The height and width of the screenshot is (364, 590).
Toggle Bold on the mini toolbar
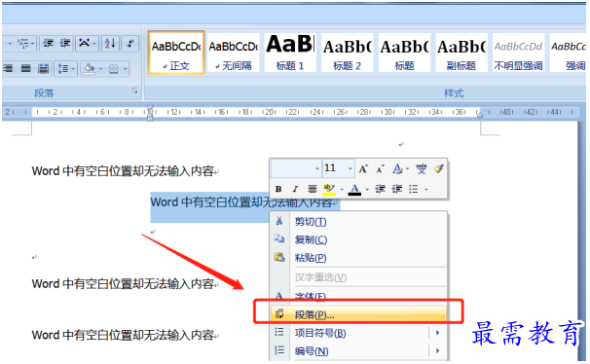pos(278,189)
